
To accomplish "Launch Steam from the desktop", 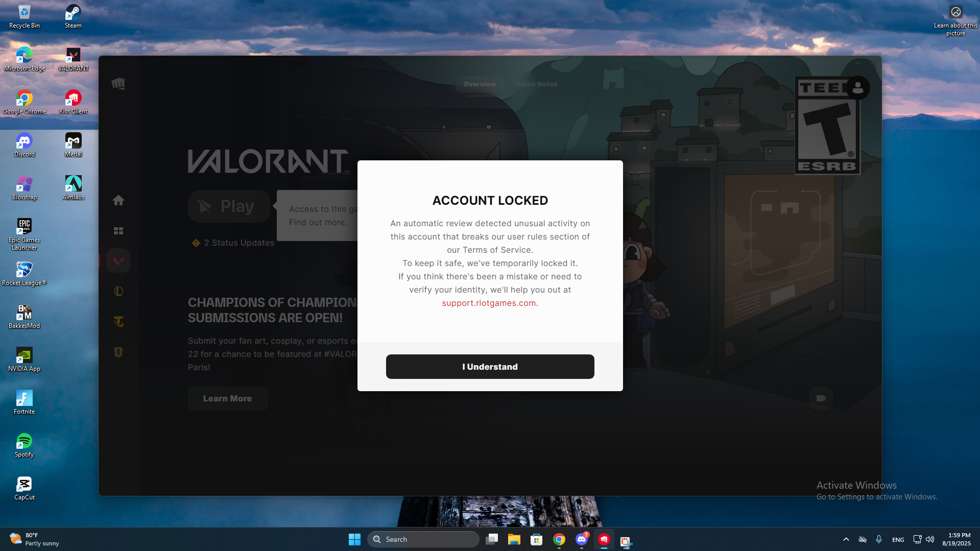I will click(x=73, y=16).
